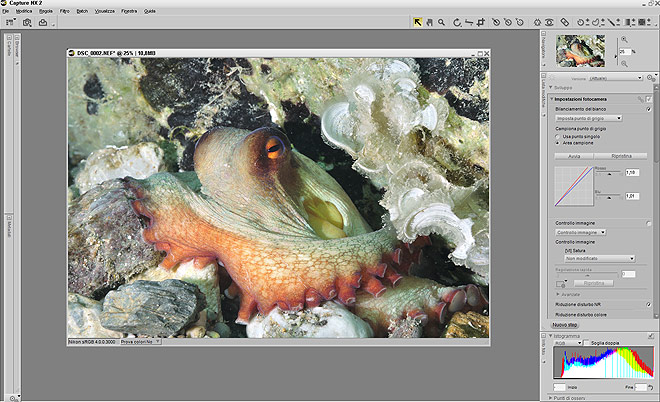Pick the white control point tool
The width and height of the screenshot is (660, 402).
[520, 22]
